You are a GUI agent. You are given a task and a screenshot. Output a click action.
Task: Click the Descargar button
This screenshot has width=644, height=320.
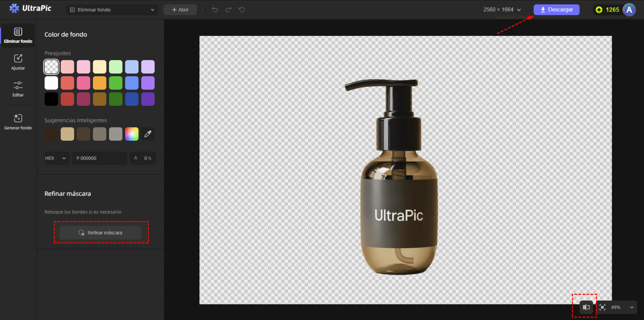[x=557, y=10]
